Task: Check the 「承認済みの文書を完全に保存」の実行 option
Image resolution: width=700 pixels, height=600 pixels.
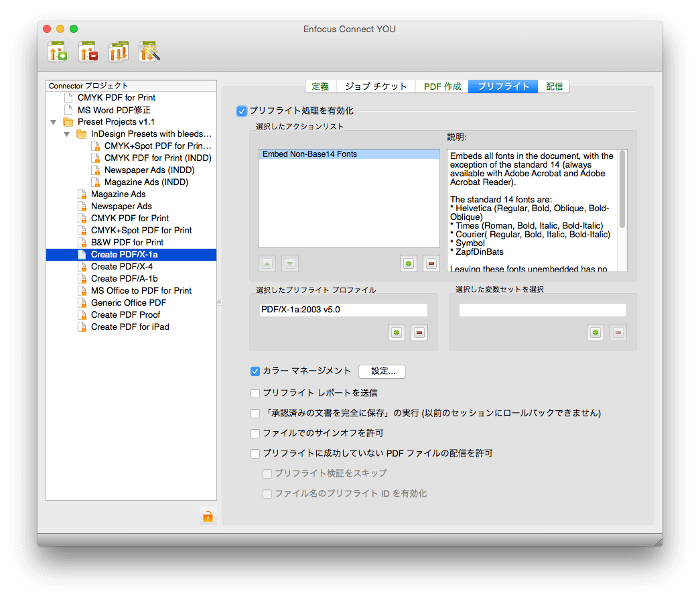Action: coord(255,413)
